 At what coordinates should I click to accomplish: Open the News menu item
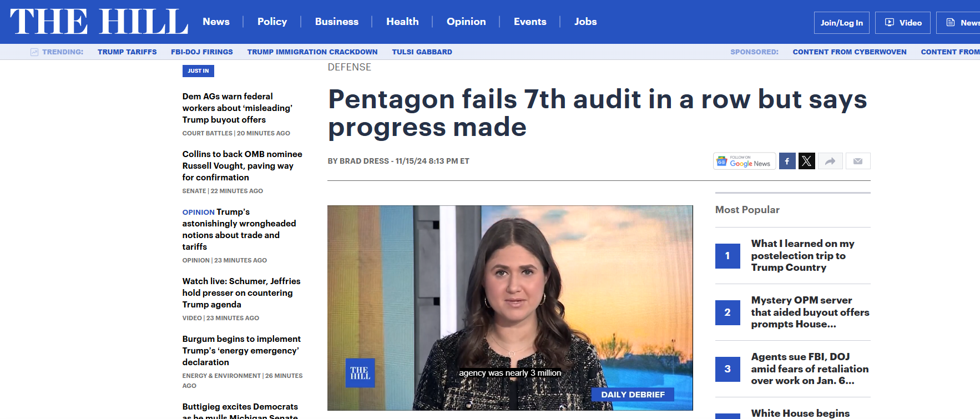click(216, 22)
